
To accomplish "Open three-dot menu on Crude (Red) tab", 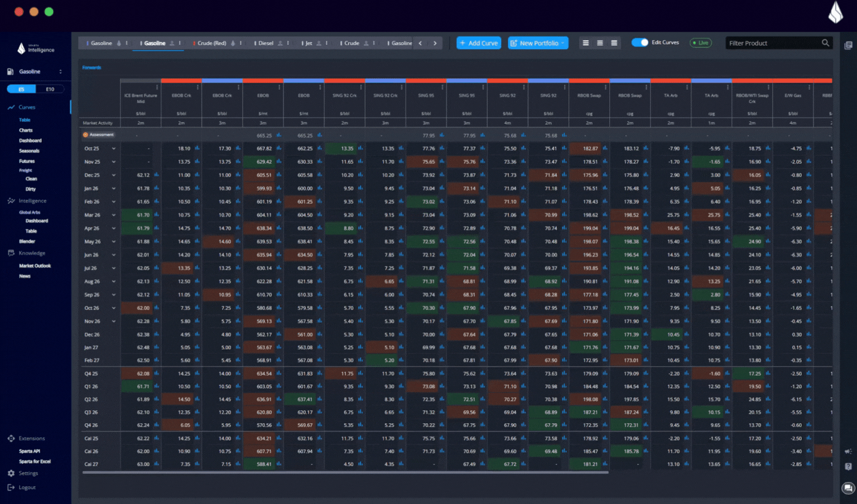I will [240, 43].
